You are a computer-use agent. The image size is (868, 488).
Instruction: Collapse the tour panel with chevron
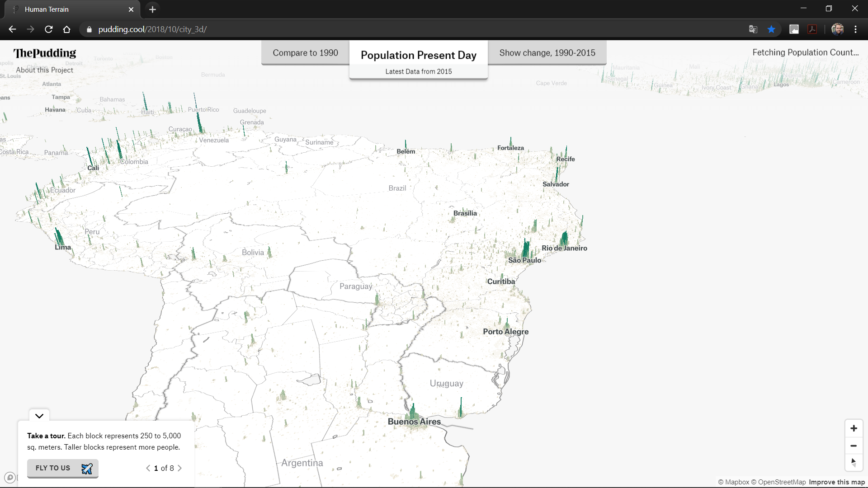pyautogui.click(x=39, y=416)
